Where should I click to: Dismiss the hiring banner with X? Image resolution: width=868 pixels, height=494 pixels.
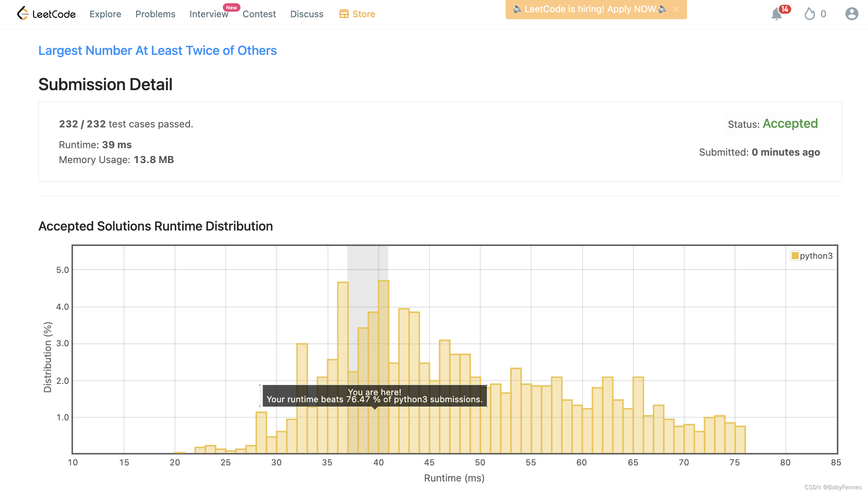point(675,9)
